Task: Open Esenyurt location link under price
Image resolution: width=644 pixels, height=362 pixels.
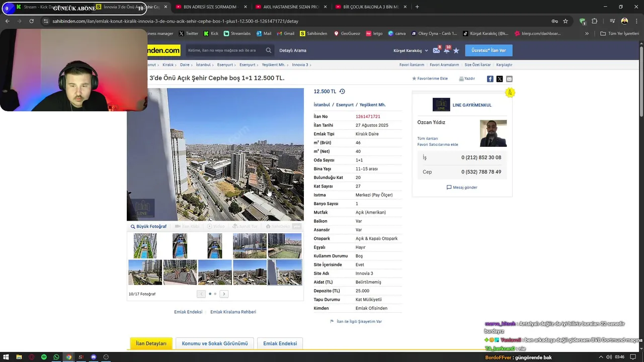Action: (345, 105)
